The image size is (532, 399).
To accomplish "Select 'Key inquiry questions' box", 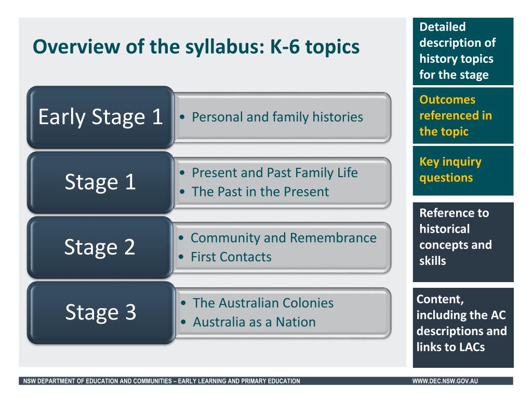I will 463,170.
